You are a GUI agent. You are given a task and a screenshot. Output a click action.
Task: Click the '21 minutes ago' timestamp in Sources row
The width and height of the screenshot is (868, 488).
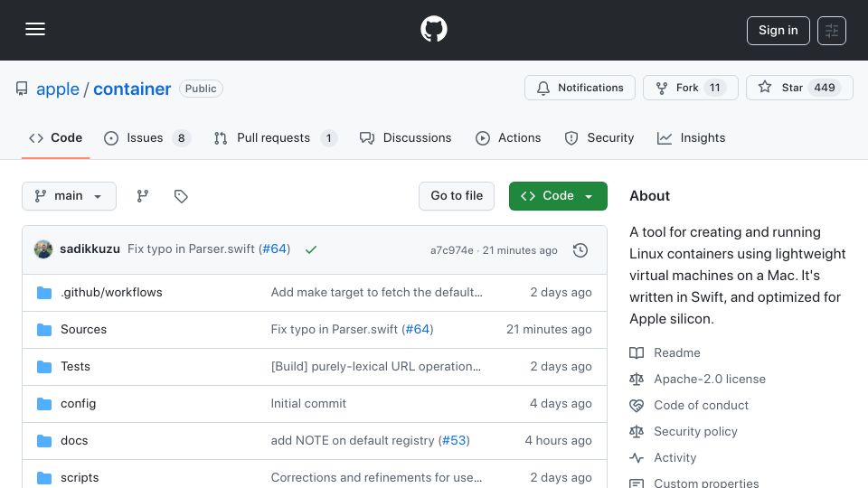[x=549, y=329]
